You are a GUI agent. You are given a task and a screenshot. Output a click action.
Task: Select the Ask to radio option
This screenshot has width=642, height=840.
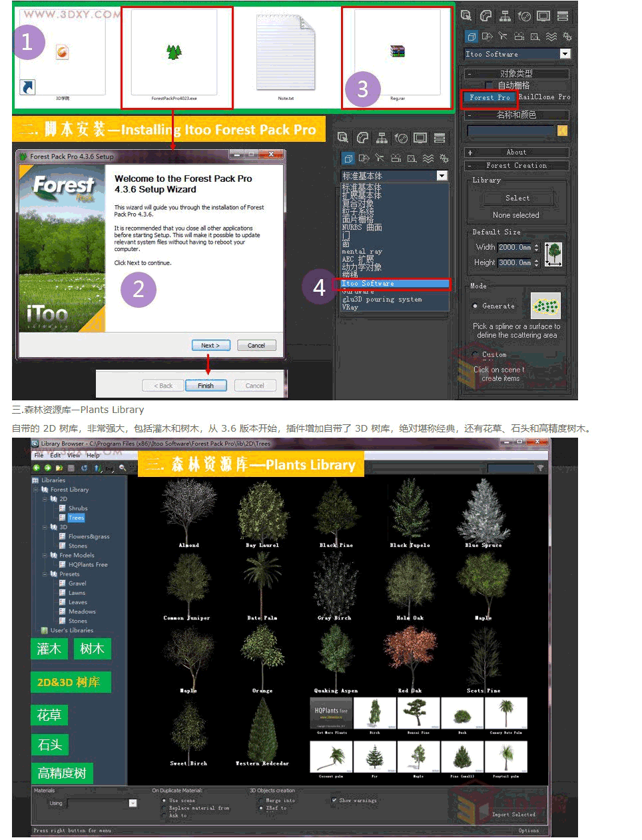coord(164,815)
